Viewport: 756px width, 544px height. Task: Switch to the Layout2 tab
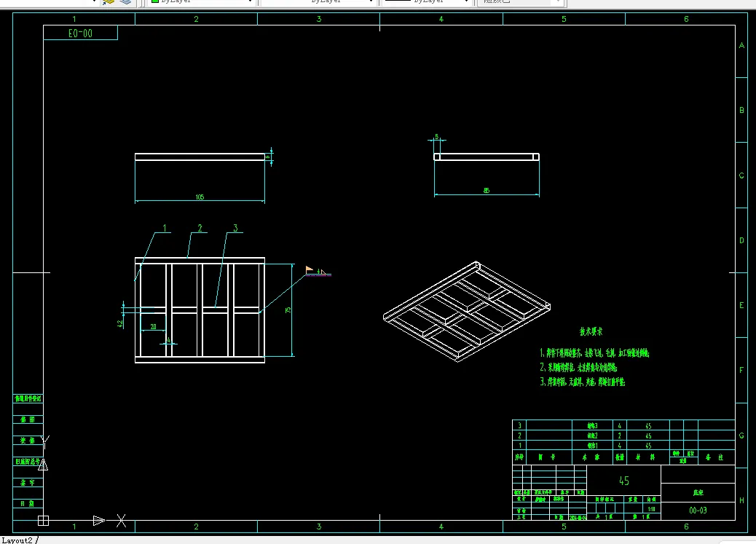point(17,540)
